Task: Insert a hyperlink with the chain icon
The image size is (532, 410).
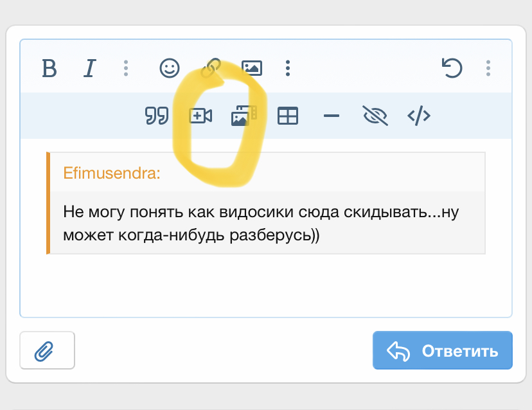Action: [211, 68]
